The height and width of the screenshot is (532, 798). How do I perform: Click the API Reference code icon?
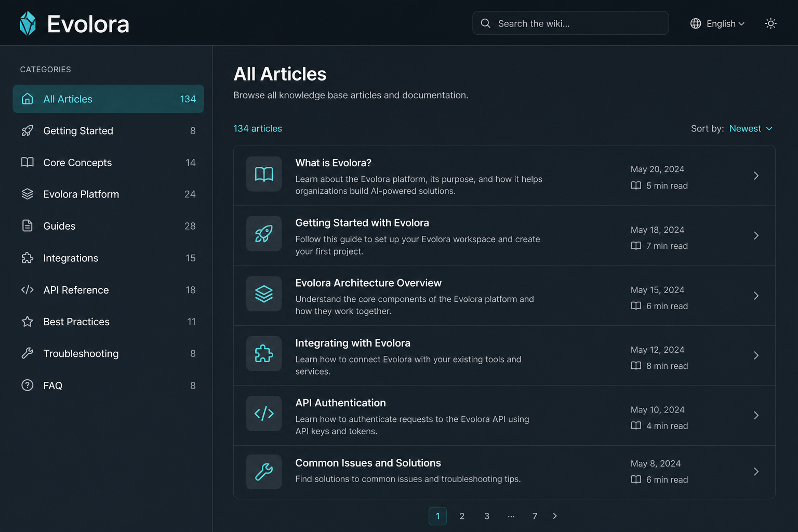[x=28, y=290]
